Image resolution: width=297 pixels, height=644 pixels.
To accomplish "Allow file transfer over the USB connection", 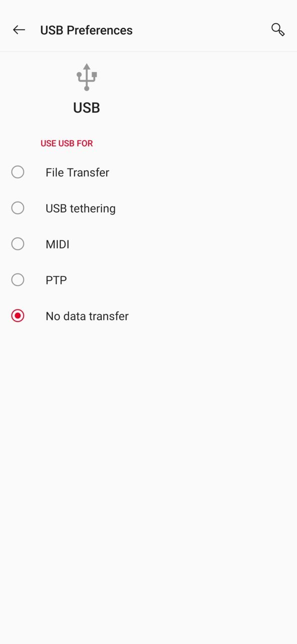I will (148, 172).
